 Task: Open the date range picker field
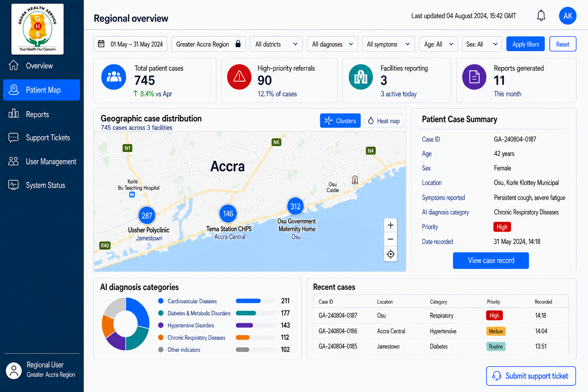pos(131,44)
